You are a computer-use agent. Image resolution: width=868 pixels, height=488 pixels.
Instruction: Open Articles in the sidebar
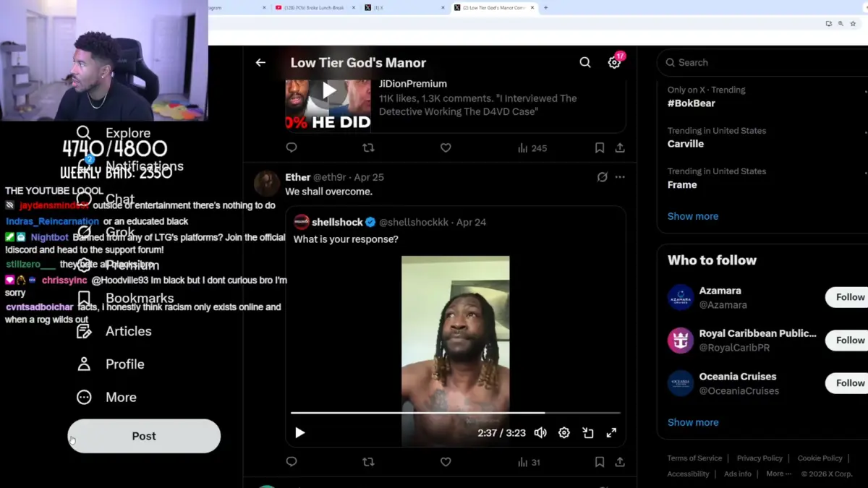coord(114,331)
